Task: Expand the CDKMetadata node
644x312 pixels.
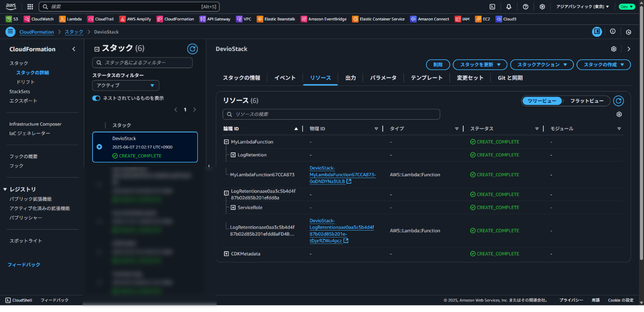Action: [226, 254]
